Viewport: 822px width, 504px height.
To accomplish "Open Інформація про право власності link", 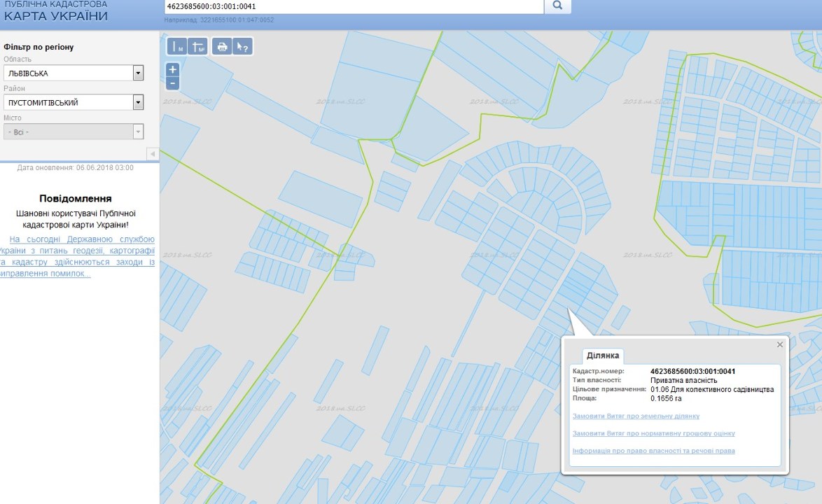I will (x=653, y=451).
